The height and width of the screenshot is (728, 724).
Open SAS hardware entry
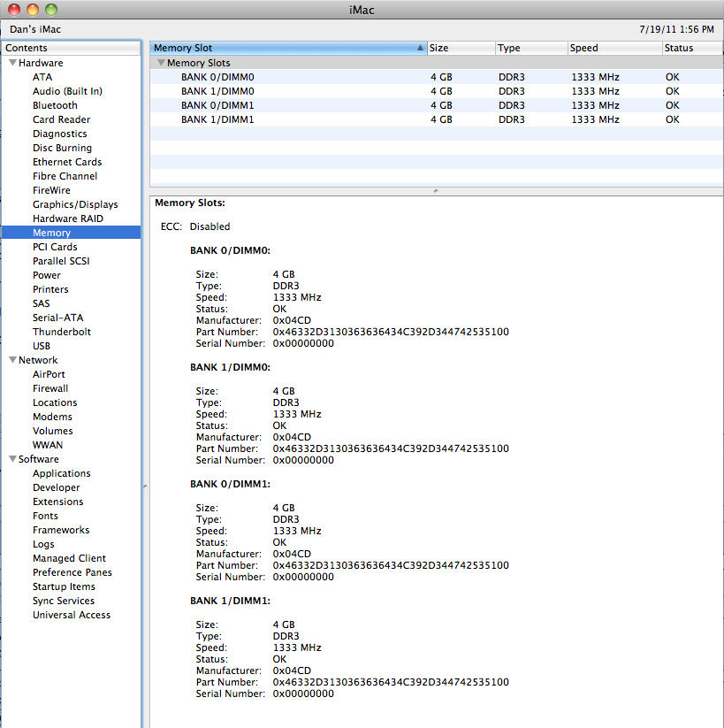[42, 303]
